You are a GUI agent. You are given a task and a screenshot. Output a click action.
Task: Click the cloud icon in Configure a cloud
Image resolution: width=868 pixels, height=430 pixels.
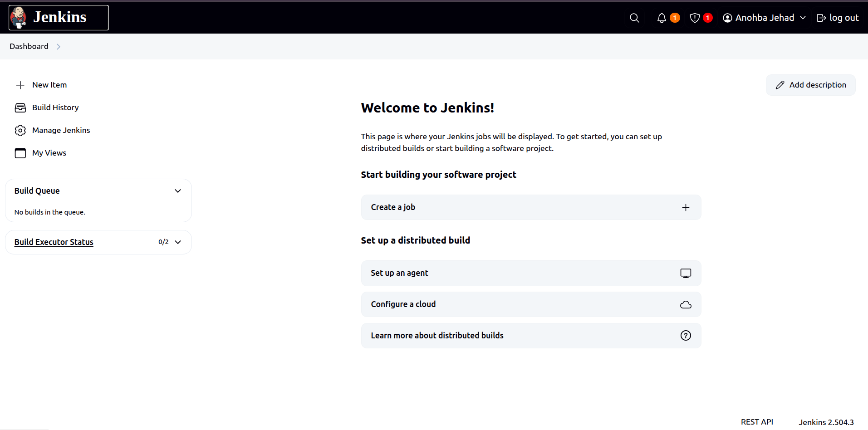click(x=686, y=304)
